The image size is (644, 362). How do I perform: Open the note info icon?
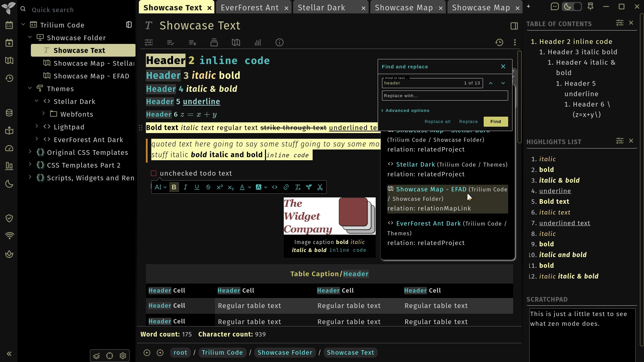tap(279, 43)
